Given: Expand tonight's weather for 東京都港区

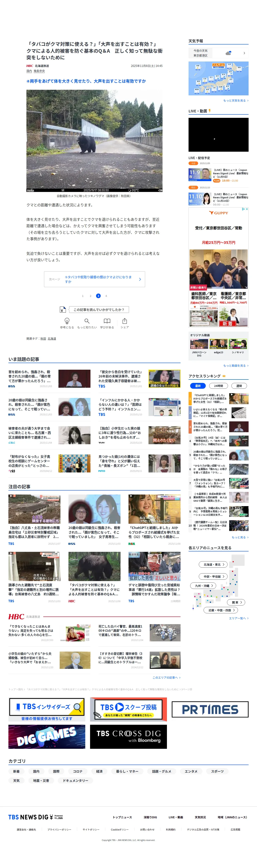Looking at the screenshot, I should point(244,53).
